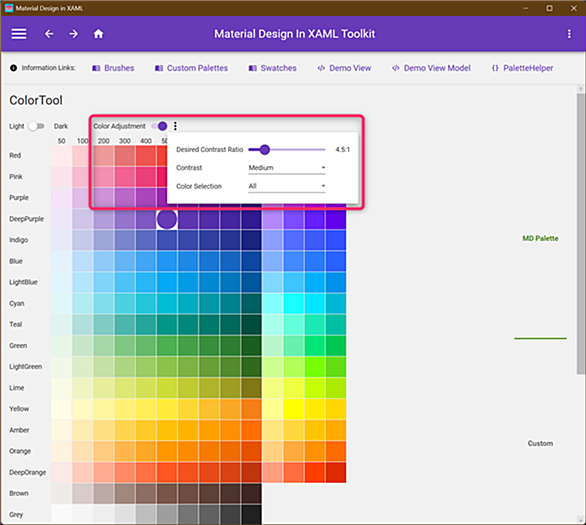Screen dimensions: 586x525
Task: Pick the Cyan accent swatch in last column
Action: point(336,304)
